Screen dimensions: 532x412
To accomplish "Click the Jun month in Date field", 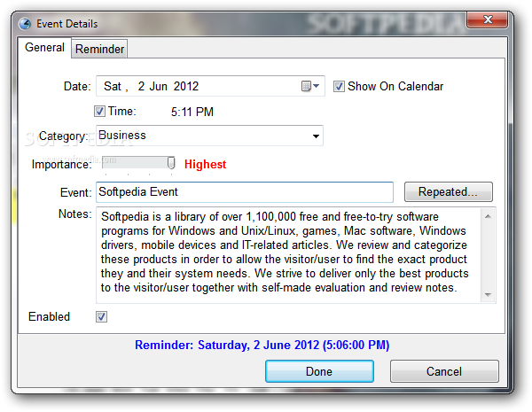I will [x=159, y=86].
